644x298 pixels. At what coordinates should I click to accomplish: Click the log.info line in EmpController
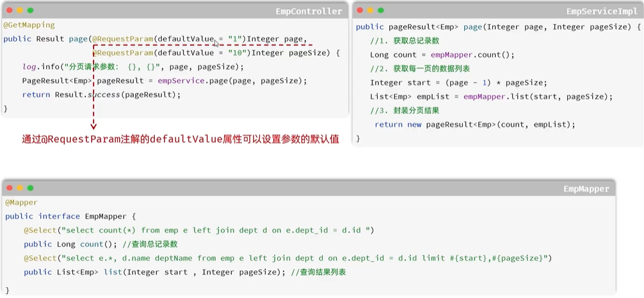[133, 67]
